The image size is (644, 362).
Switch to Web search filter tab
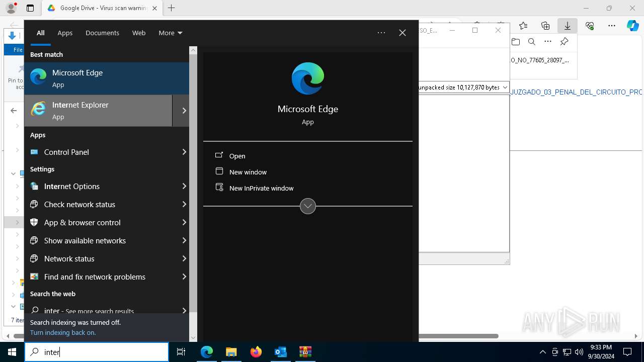(139, 33)
